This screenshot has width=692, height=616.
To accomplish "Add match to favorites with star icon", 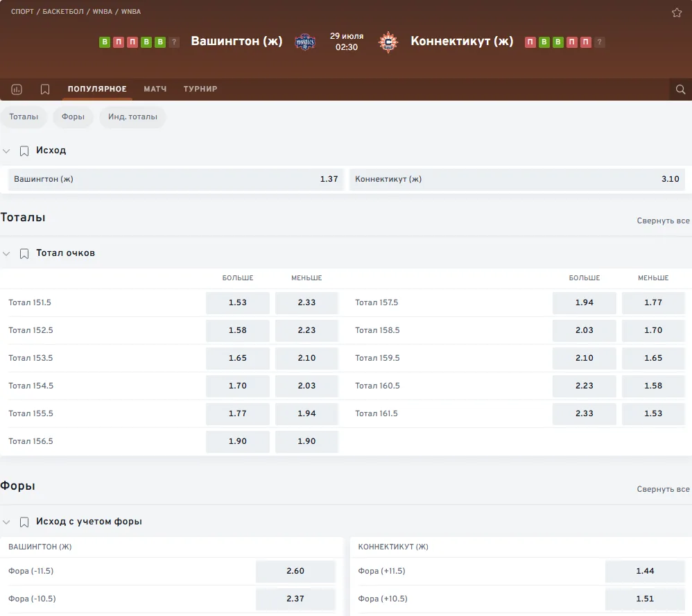I will pyautogui.click(x=677, y=12).
